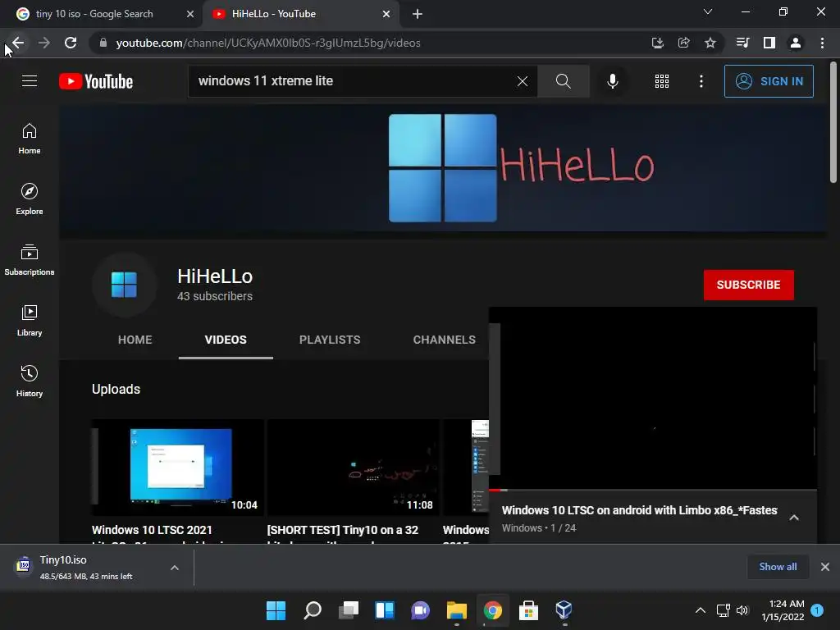Switch to the channel HOME tab
This screenshot has width=840, height=630.
135,340
